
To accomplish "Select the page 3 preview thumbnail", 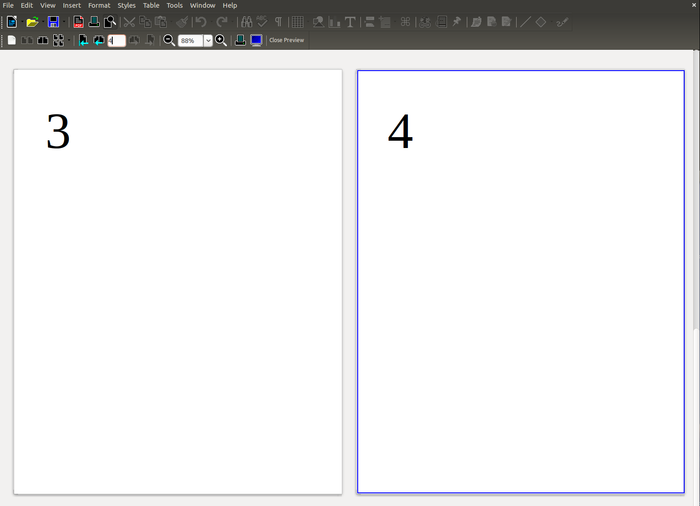I will click(x=178, y=281).
